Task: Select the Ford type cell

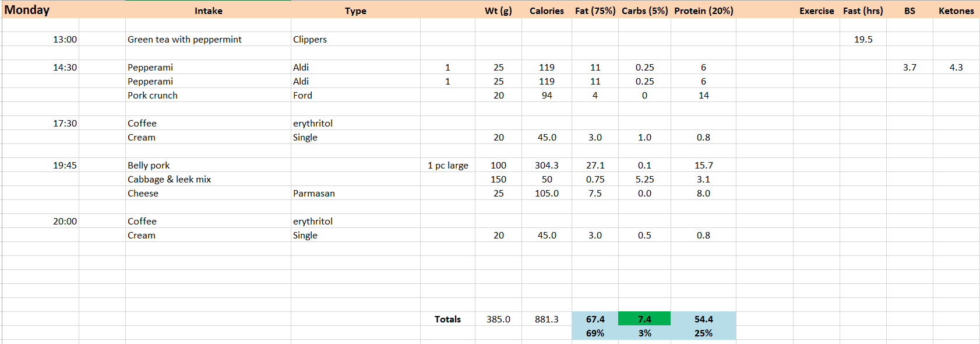Action: coord(355,95)
